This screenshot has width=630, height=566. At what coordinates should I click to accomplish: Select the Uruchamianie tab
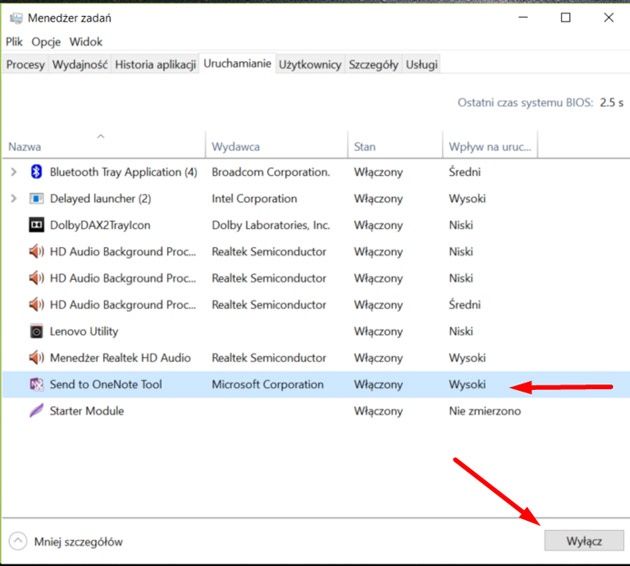(237, 63)
